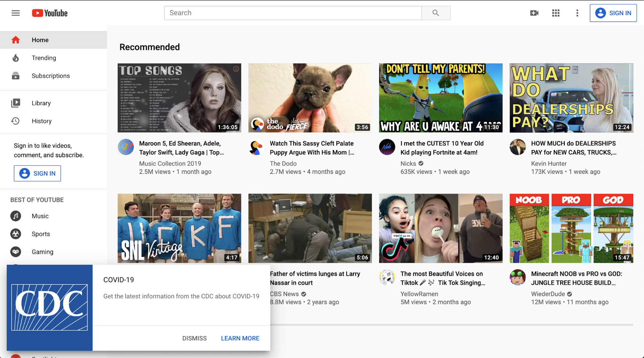
Task: Open Kevin Hunter channel name link
Action: pos(549,164)
